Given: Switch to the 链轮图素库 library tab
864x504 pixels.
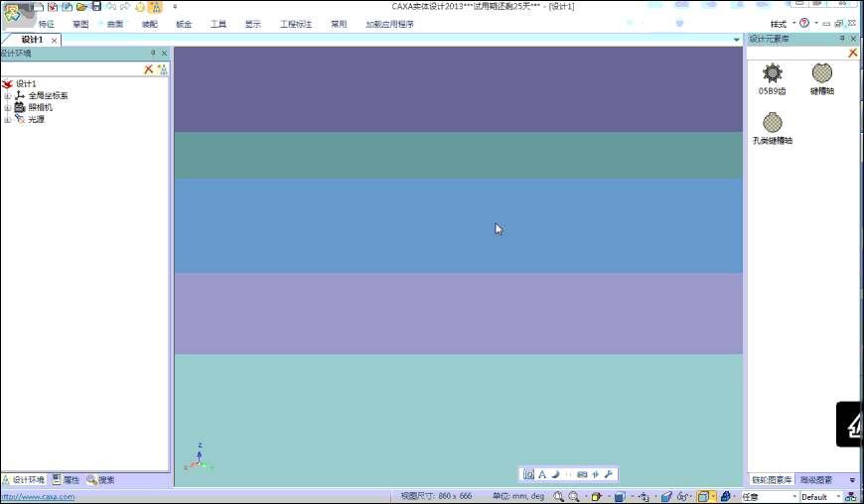Looking at the screenshot, I should (772, 480).
